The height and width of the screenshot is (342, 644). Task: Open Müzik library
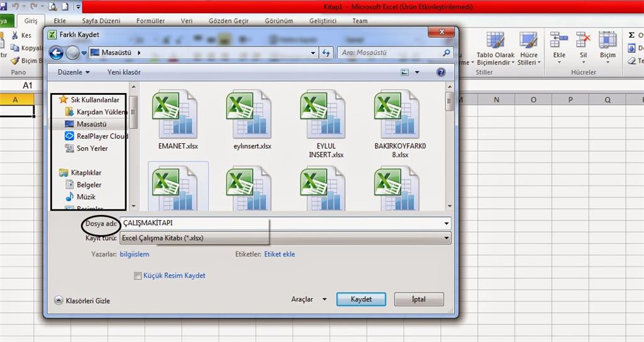coord(80,197)
